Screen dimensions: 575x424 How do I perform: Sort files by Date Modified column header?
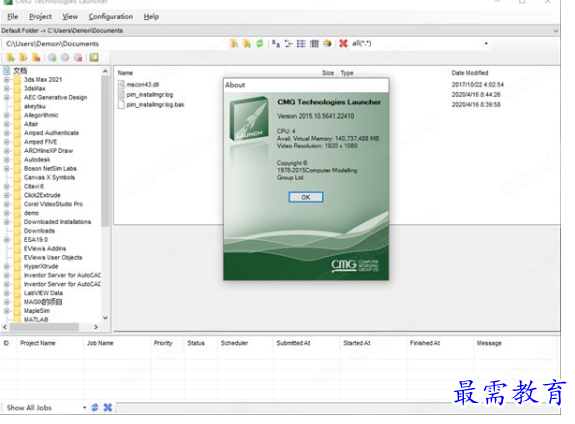pyautogui.click(x=470, y=73)
